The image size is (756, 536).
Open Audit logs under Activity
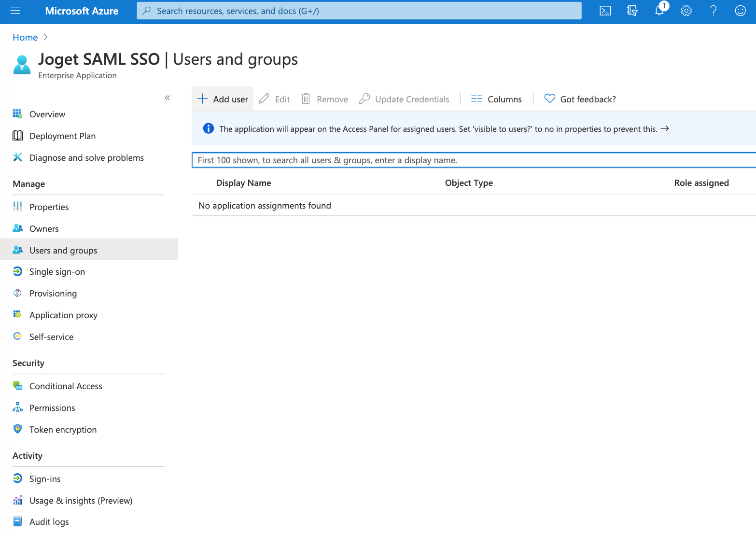[49, 522]
